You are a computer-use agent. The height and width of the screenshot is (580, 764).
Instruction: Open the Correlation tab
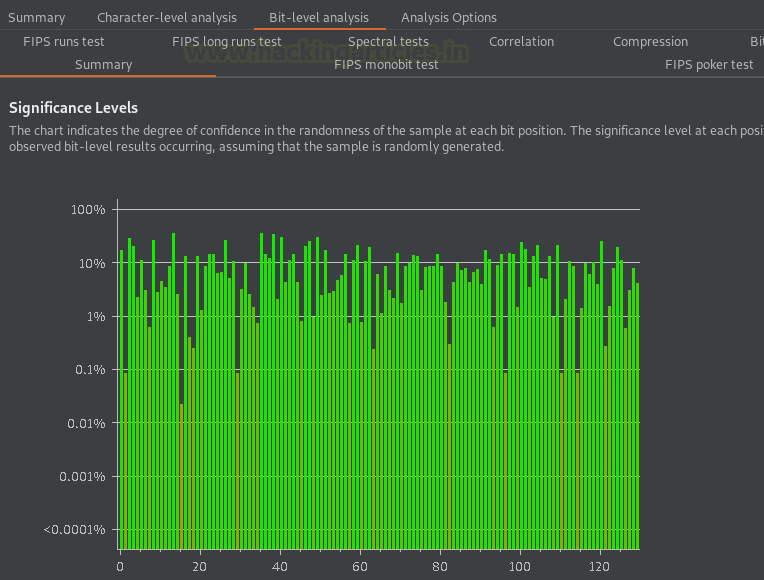pos(521,41)
